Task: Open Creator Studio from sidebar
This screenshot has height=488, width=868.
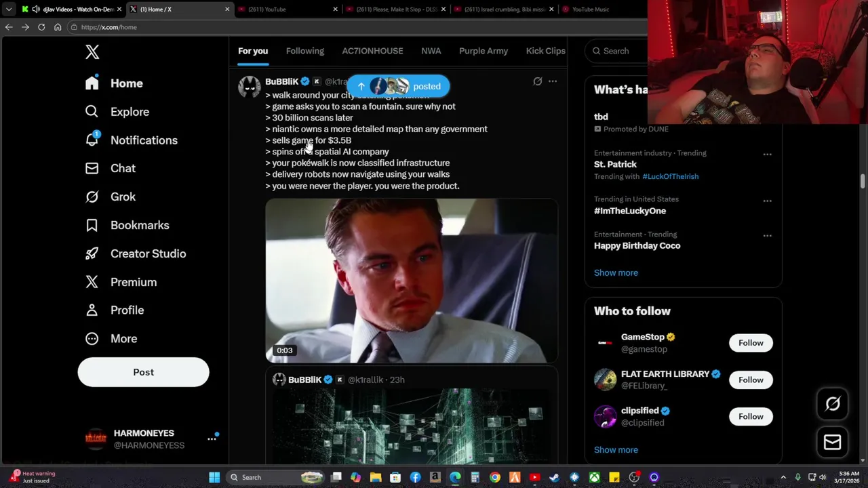Action: click(135, 253)
